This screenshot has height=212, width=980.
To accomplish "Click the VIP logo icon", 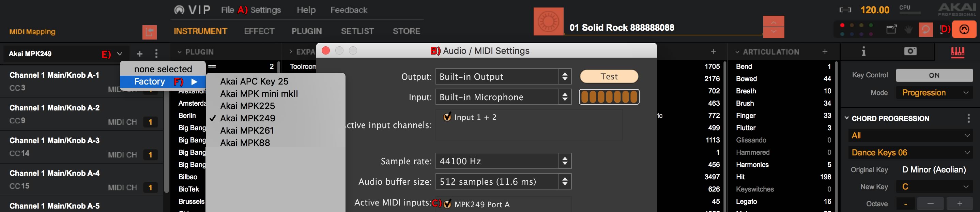I will tap(179, 10).
